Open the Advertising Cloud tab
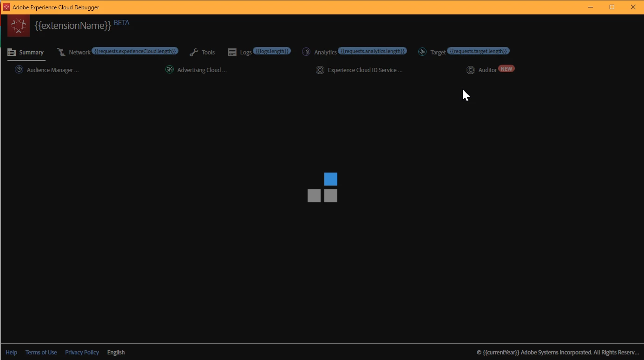Image resolution: width=644 pixels, height=360 pixels. (x=202, y=70)
